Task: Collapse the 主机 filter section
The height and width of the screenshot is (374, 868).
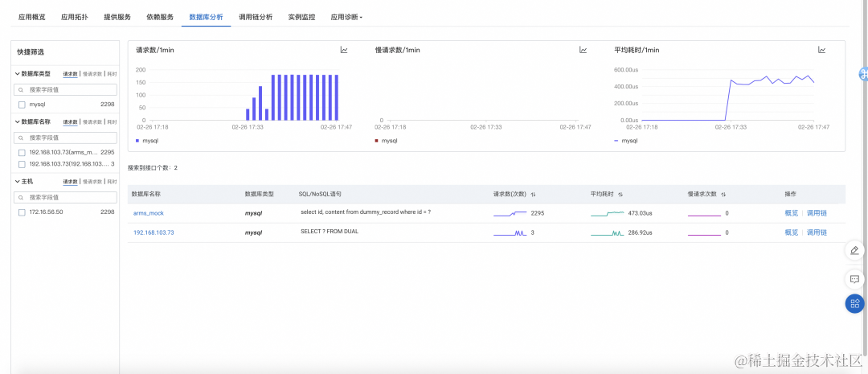Action: pyautogui.click(x=17, y=181)
